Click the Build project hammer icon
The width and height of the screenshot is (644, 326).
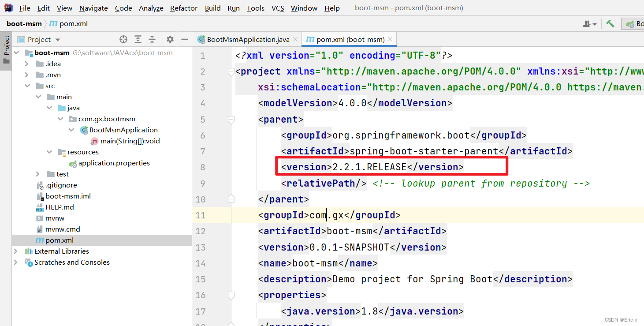point(610,24)
